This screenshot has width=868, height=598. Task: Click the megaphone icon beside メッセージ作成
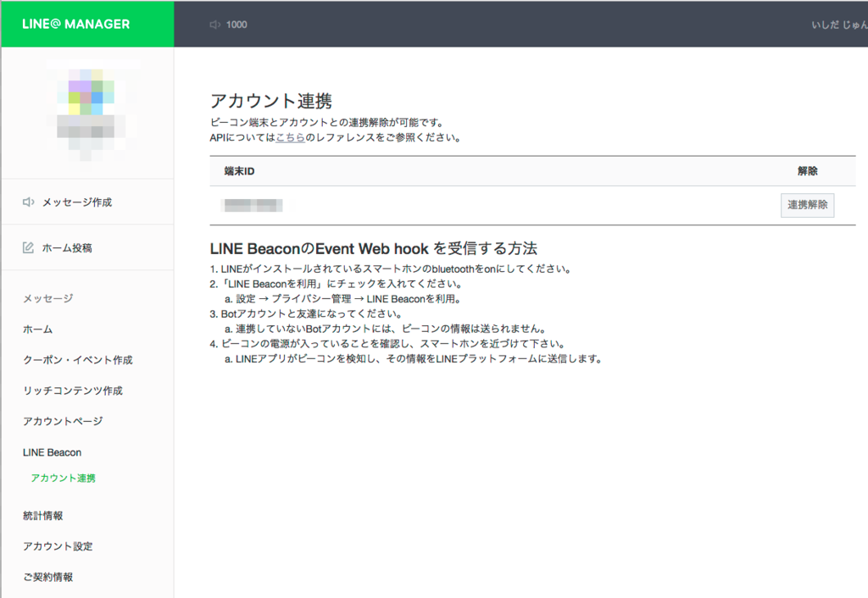click(x=28, y=202)
